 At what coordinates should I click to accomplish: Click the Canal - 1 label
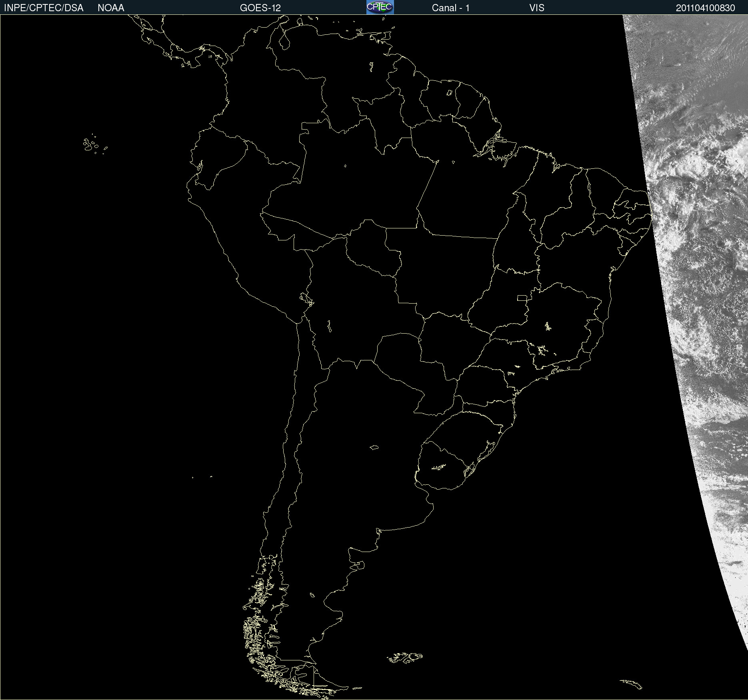pos(451,8)
